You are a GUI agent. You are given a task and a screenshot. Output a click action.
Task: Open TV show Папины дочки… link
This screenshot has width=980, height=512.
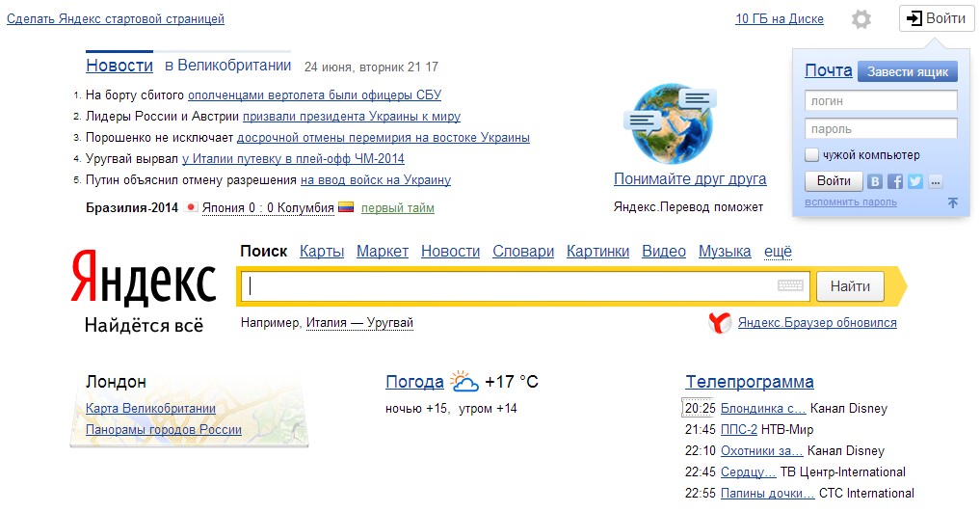(x=767, y=494)
